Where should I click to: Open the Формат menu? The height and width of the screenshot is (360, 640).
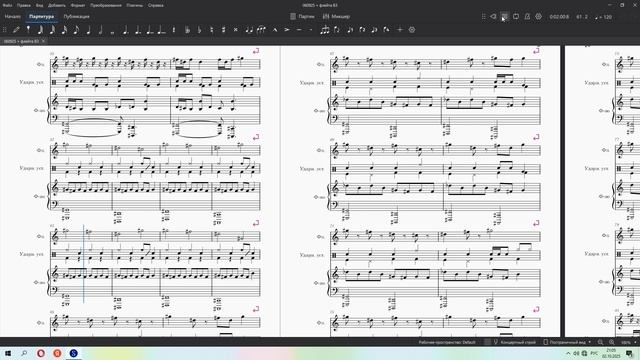pos(78,5)
